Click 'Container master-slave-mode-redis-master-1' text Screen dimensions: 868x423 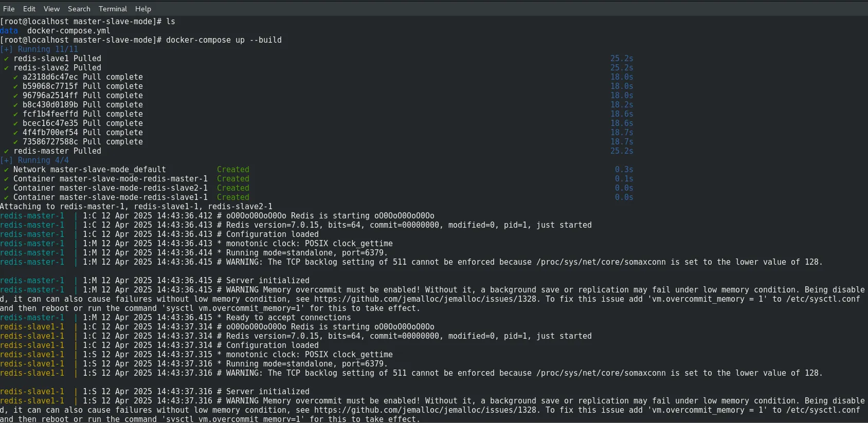pyautogui.click(x=111, y=179)
